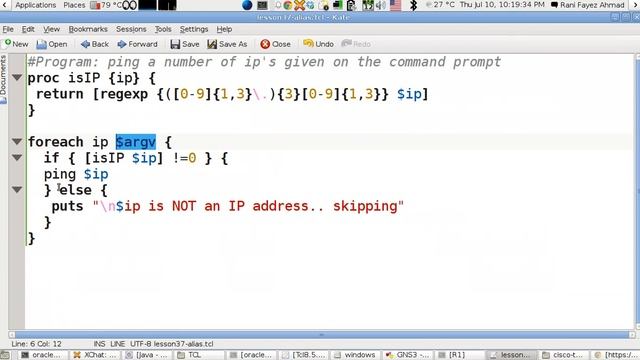This screenshot has height=360, width=640.
Task: Click the show desktop icon in the taskbar
Action: click(6, 355)
